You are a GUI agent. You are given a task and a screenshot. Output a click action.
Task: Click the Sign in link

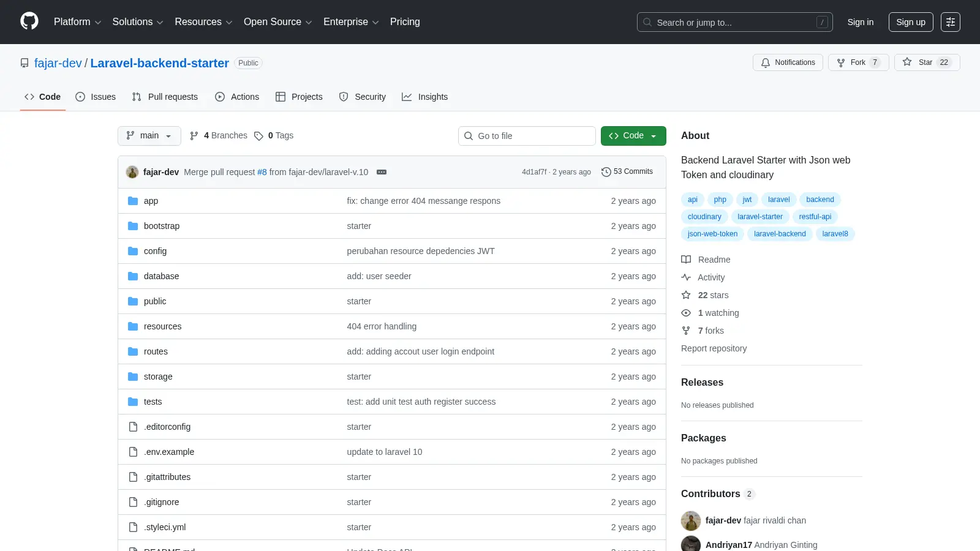click(861, 22)
